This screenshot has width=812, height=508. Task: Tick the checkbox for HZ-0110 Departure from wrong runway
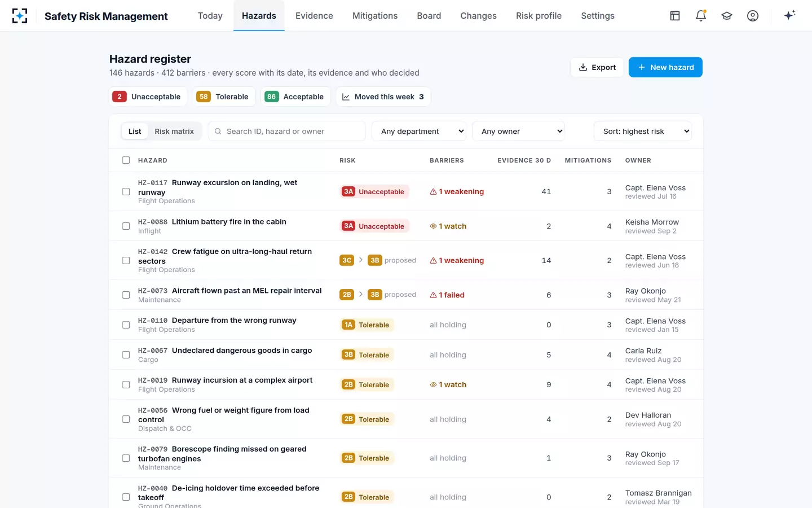pyautogui.click(x=126, y=325)
